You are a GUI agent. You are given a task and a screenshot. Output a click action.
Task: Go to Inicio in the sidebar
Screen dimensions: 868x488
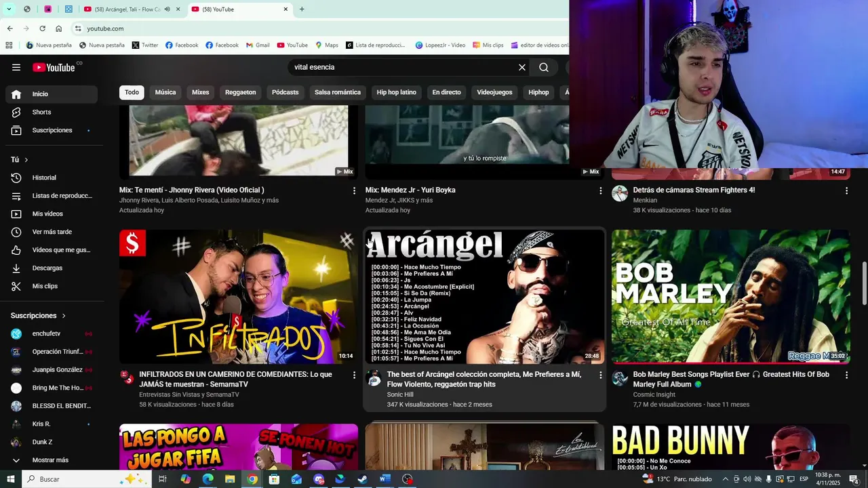(52, 94)
